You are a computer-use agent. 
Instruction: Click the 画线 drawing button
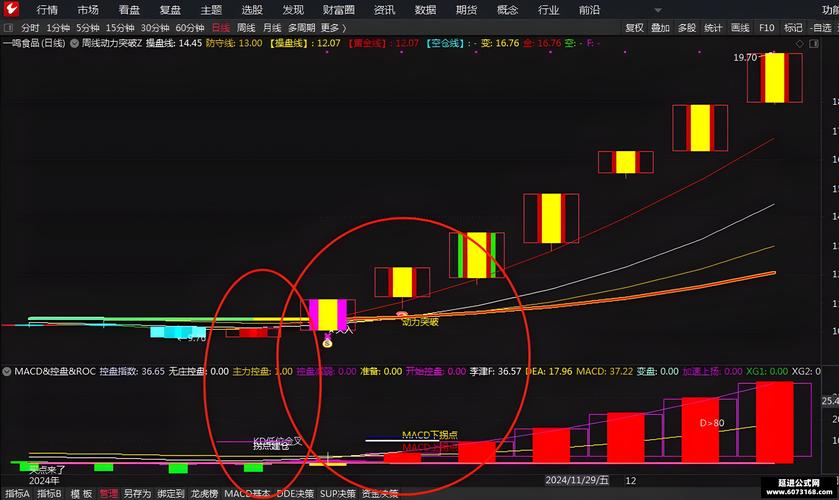pos(740,28)
